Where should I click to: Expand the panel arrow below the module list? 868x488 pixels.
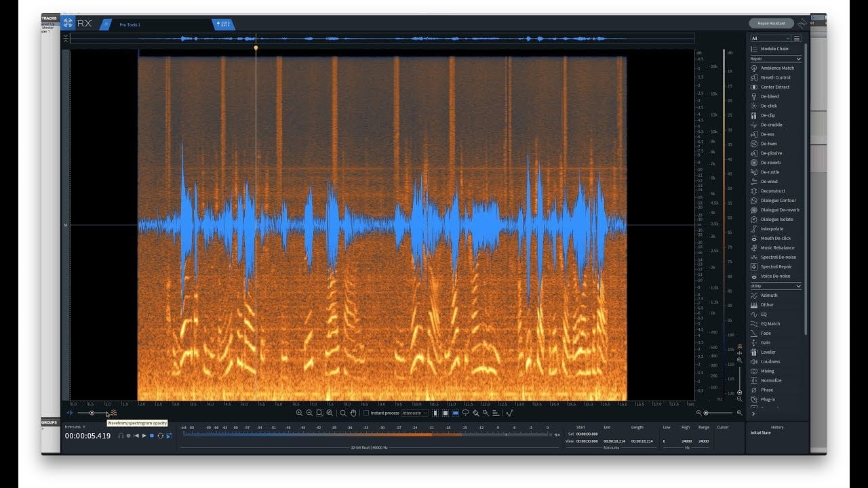[753, 413]
